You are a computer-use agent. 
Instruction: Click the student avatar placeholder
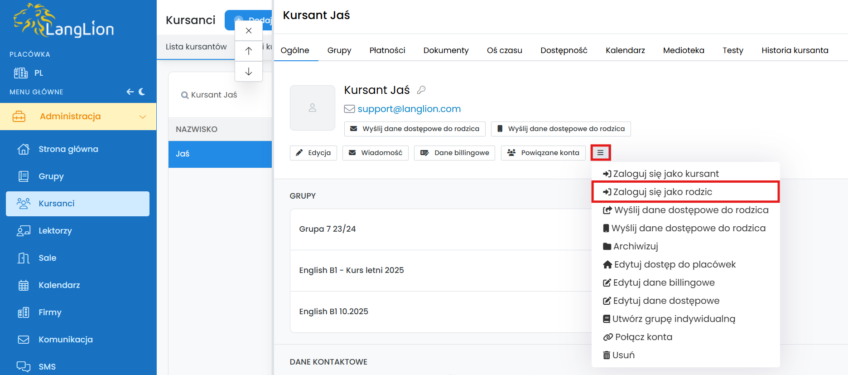313,108
